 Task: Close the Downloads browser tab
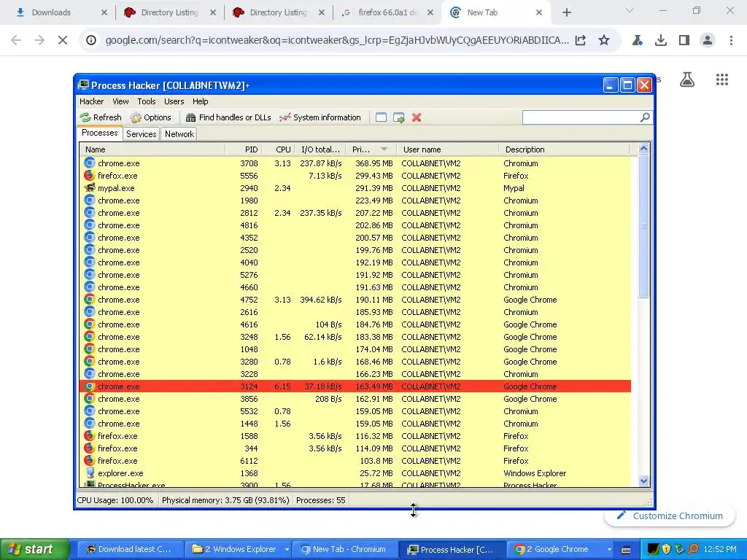coord(104,12)
